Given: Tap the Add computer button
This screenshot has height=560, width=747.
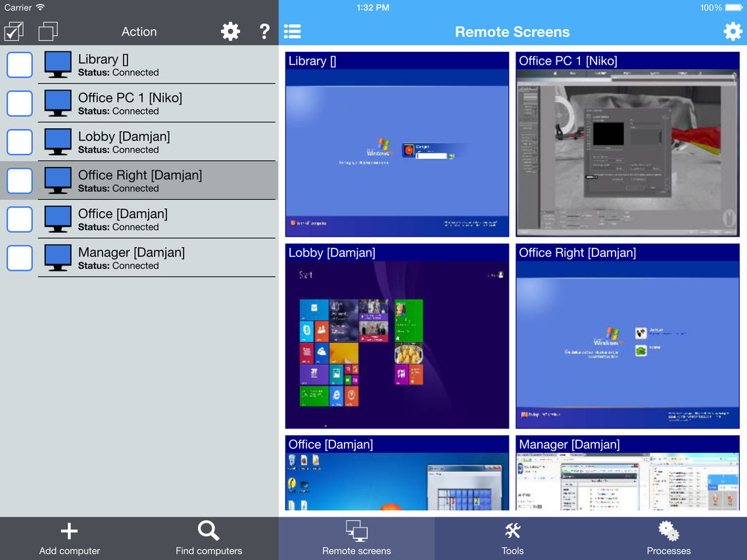Looking at the screenshot, I should [70, 538].
